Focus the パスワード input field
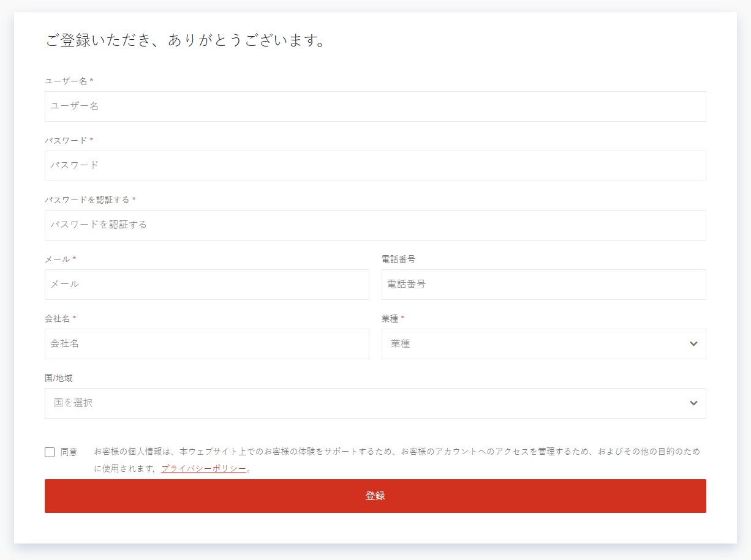751x560 pixels. click(375, 166)
